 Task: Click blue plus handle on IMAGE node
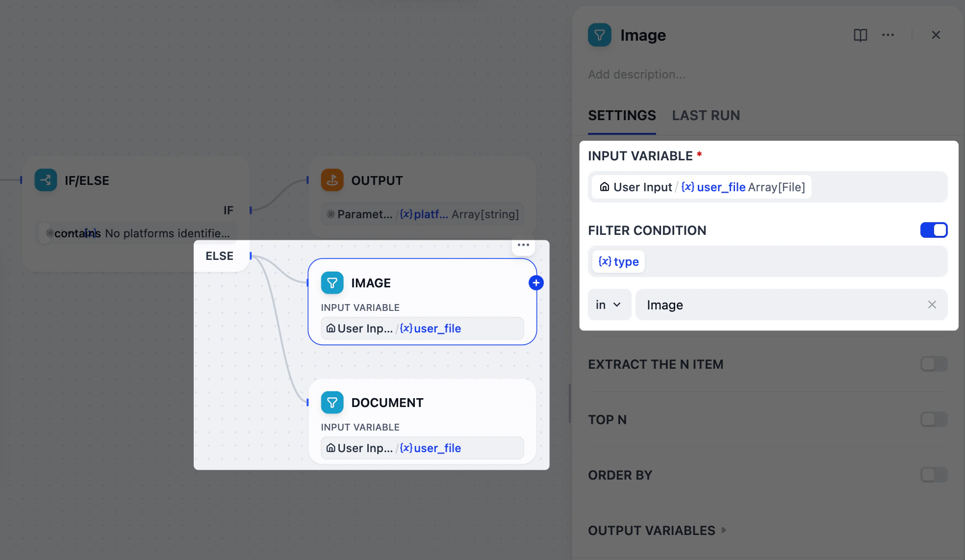[x=536, y=283]
